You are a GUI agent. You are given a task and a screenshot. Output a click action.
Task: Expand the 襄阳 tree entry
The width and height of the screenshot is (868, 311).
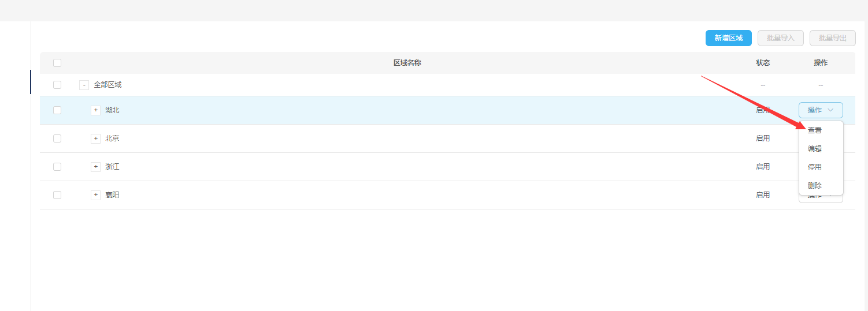(x=96, y=195)
